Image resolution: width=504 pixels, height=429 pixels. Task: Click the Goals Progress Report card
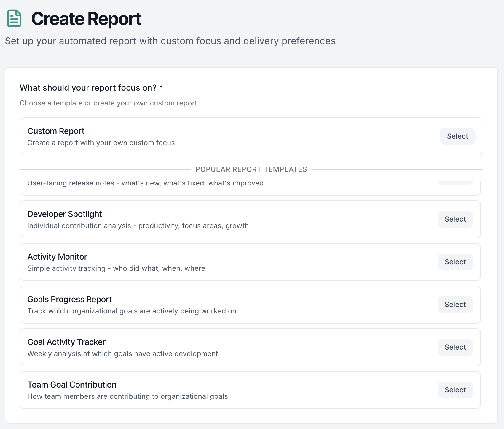coord(208,304)
